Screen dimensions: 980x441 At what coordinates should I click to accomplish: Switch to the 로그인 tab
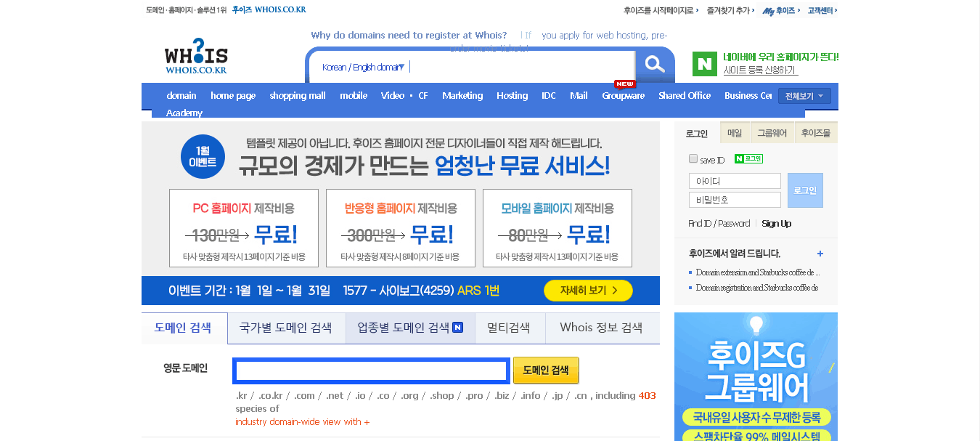[x=697, y=133]
